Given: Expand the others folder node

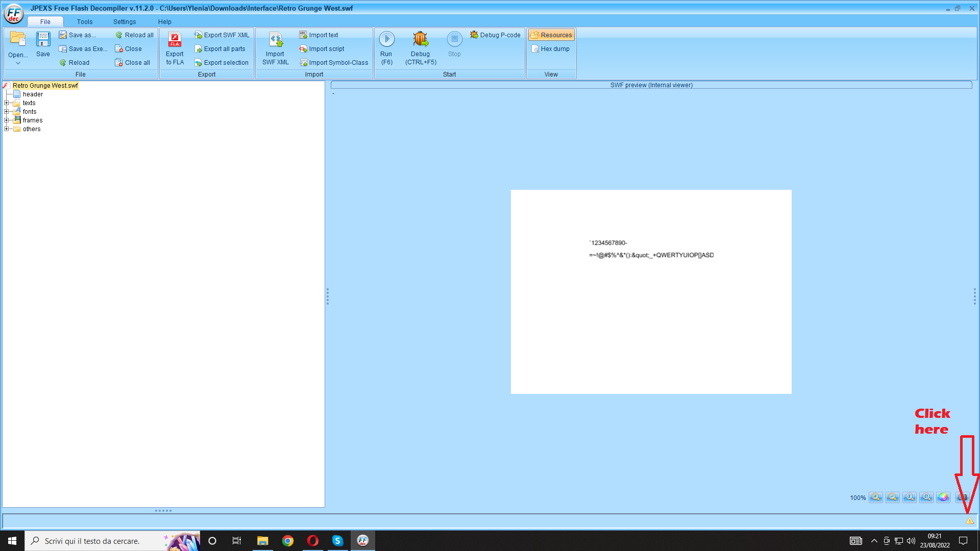Looking at the screenshot, I should point(7,129).
